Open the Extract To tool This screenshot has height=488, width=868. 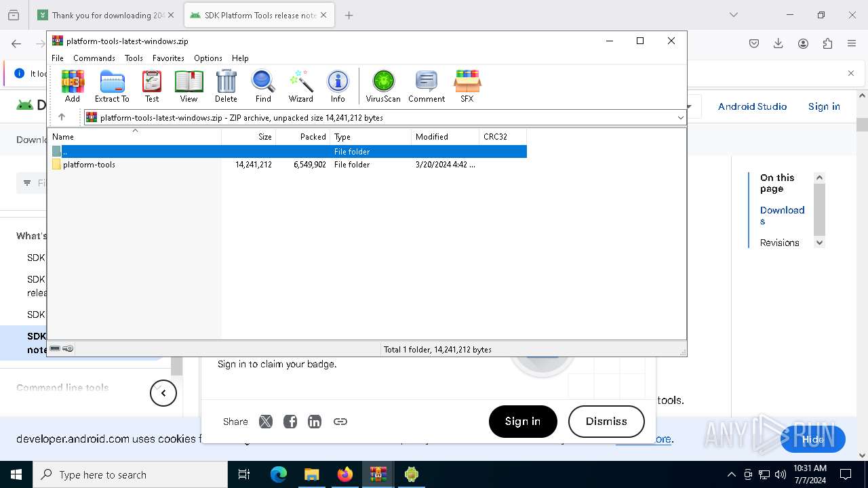pyautogui.click(x=112, y=86)
